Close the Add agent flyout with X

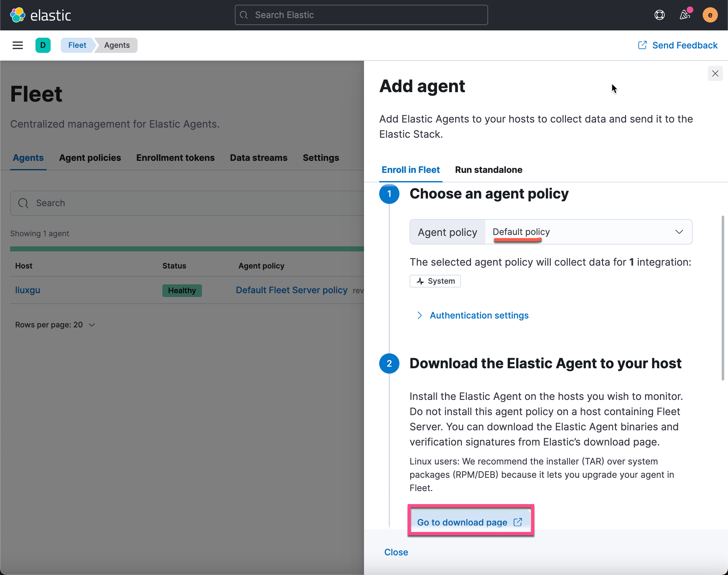(x=715, y=73)
